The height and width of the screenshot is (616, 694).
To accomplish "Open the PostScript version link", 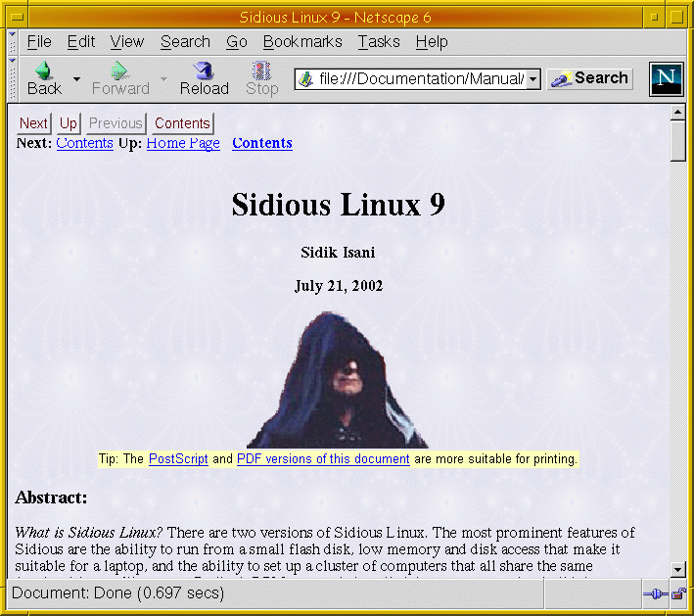I will [x=178, y=458].
